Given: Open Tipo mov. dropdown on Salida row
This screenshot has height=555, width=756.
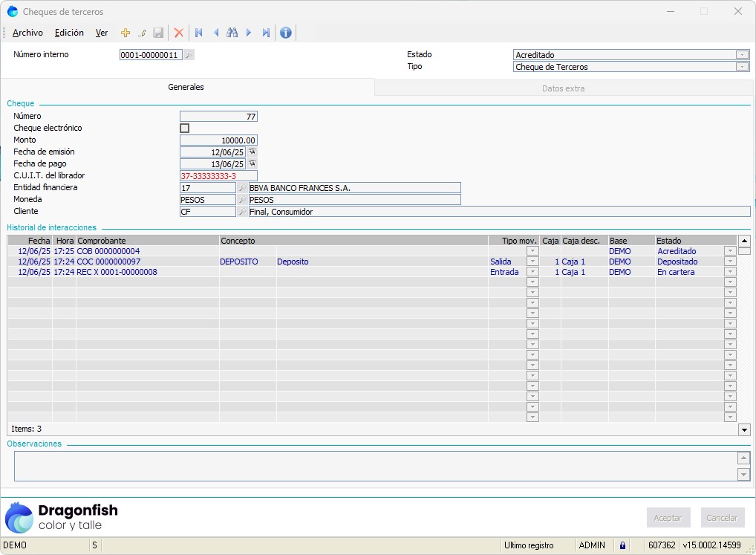Looking at the screenshot, I should pyautogui.click(x=532, y=262).
